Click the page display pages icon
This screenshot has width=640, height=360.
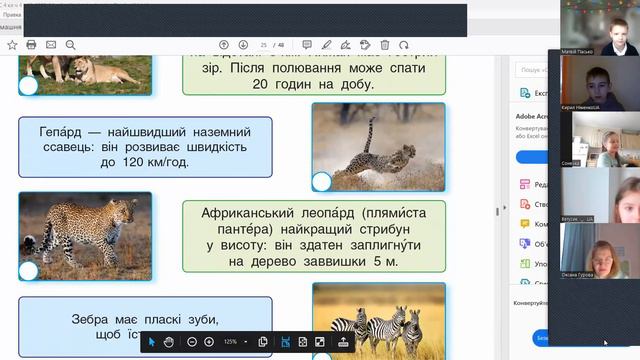pyautogui.click(x=263, y=342)
